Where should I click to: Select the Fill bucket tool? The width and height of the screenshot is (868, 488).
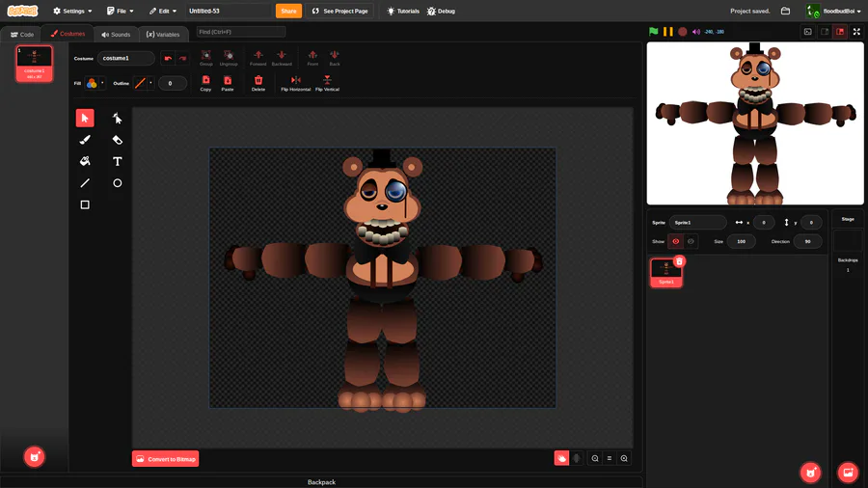[x=85, y=162]
